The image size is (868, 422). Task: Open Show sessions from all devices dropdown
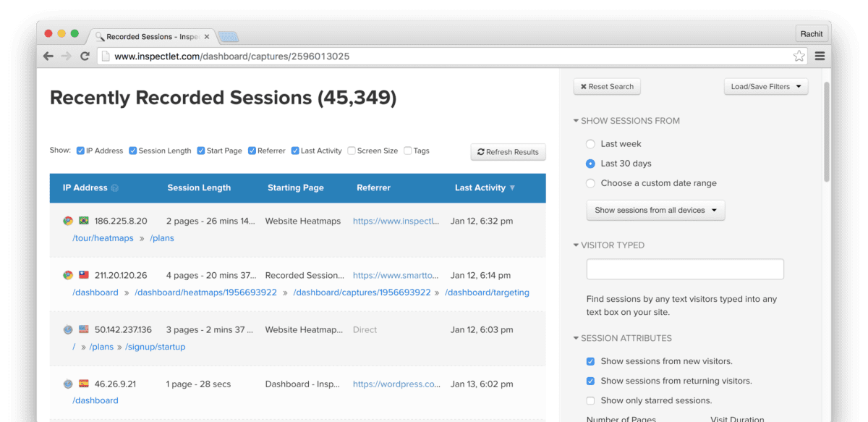coord(655,210)
